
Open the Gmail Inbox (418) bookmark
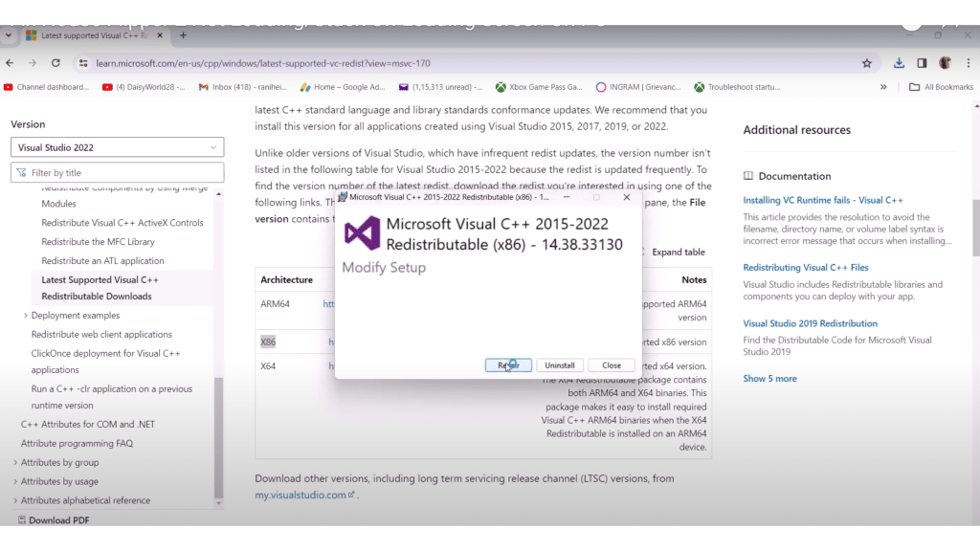[242, 87]
